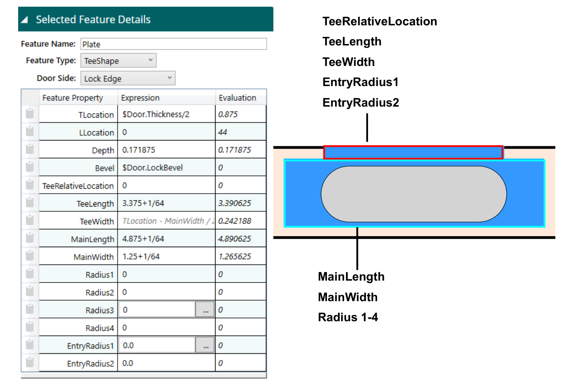Select the MainWidth evaluation 1.265625

pos(235,257)
